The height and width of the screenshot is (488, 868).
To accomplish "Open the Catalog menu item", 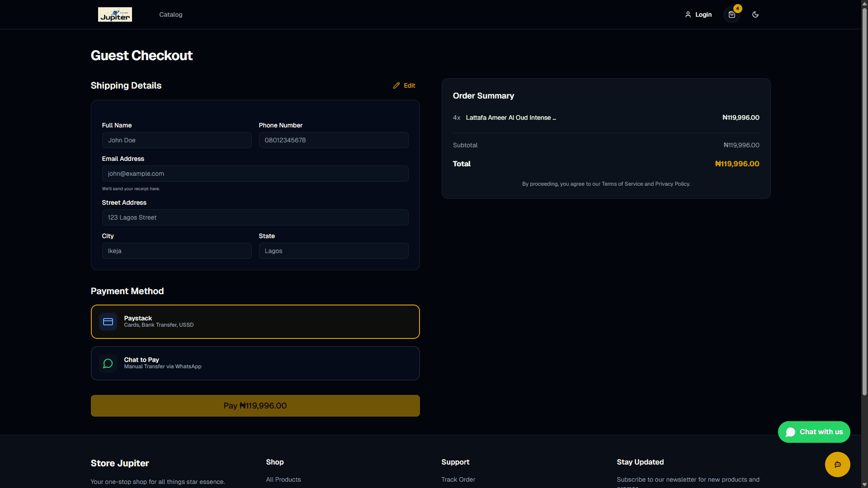I will (171, 14).
